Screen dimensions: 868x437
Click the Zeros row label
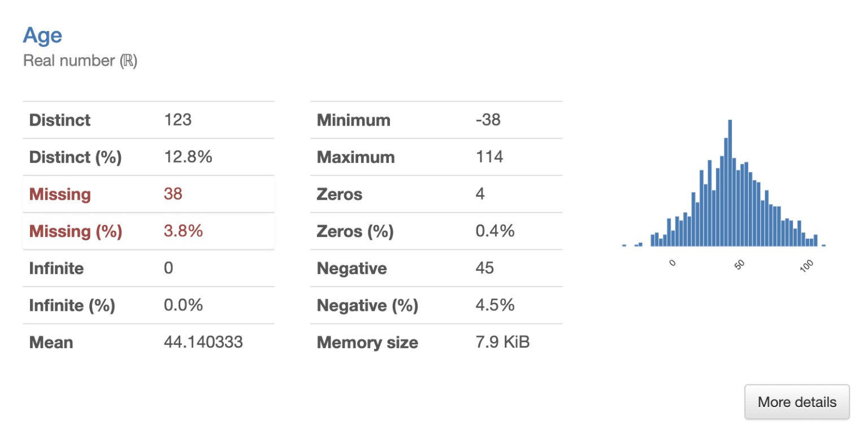[340, 194]
